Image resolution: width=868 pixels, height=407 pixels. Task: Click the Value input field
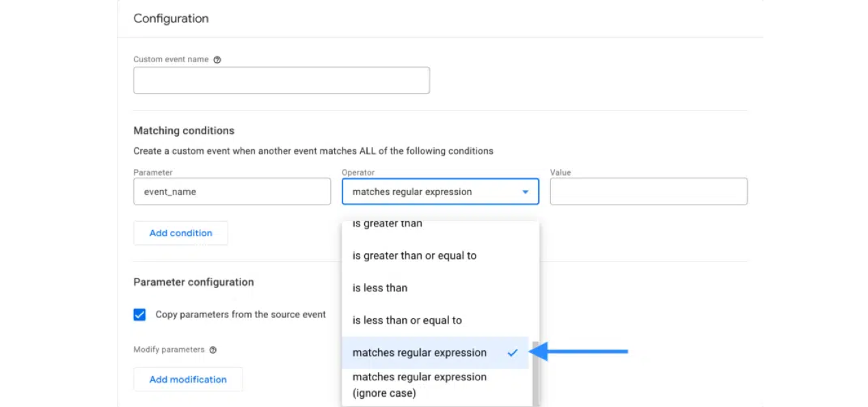(649, 192)
